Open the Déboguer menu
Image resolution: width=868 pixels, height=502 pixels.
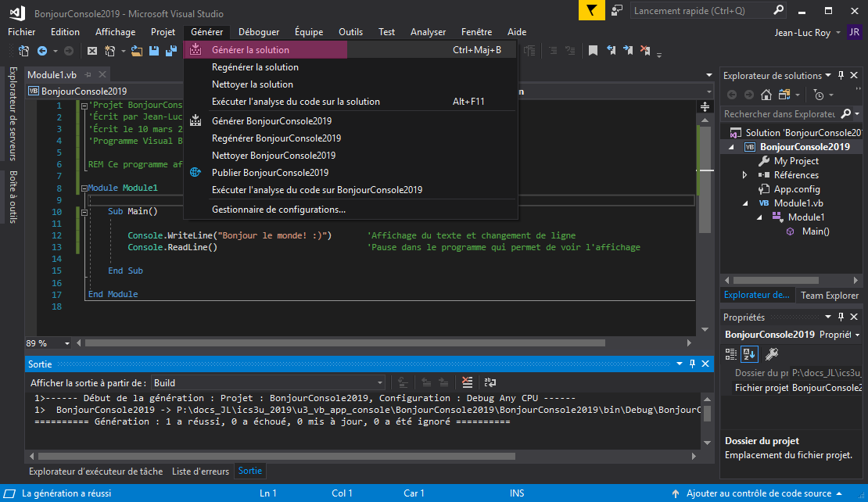click(x=259, y=32)
